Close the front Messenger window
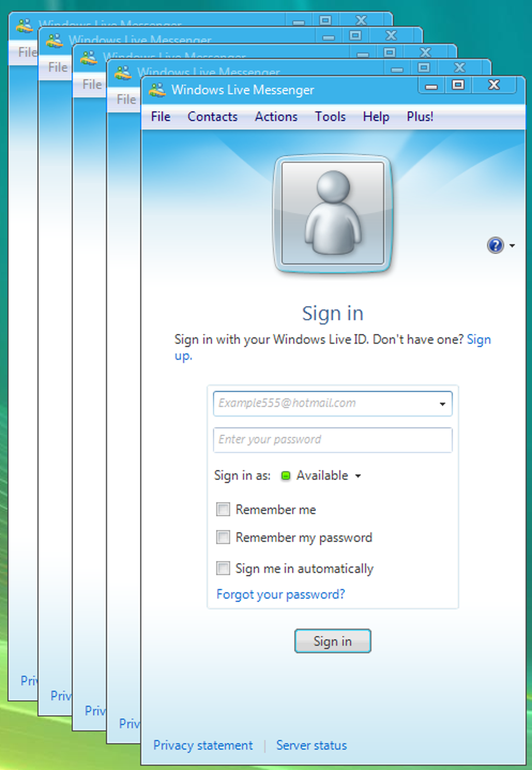Image resolution: width=532 pixels, height=770 pixels. (494, 86)
